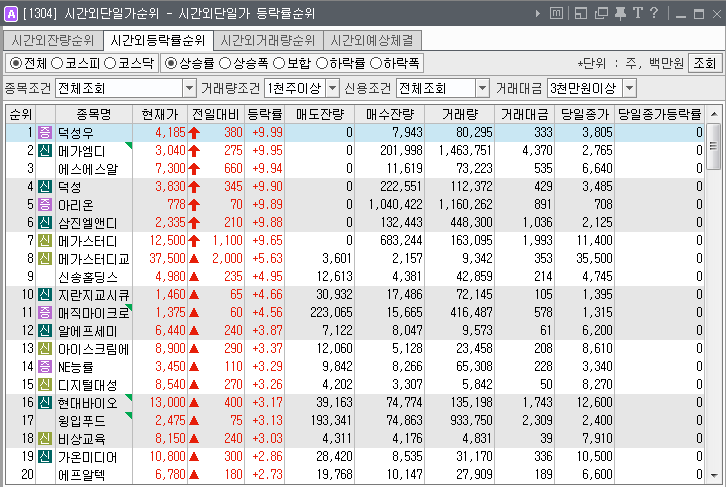Select the 에스에스알 stock row

355,169
